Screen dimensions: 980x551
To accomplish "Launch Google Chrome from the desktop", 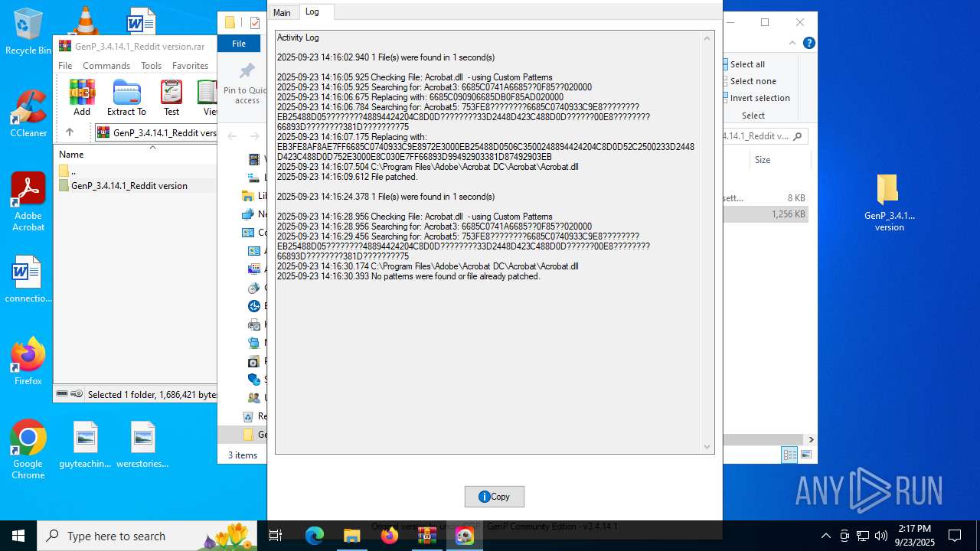I will pos(28,450).
